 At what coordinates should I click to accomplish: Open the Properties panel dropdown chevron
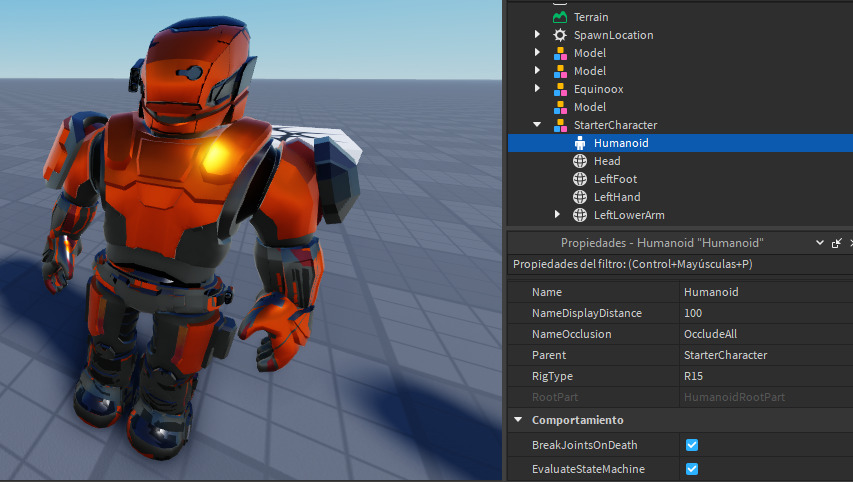(819, 243)
